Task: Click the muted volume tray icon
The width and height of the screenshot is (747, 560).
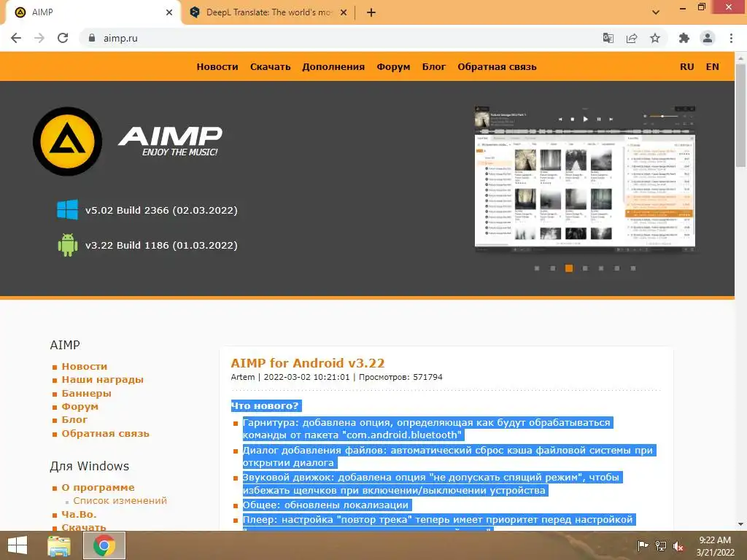Action: (678, 545)
